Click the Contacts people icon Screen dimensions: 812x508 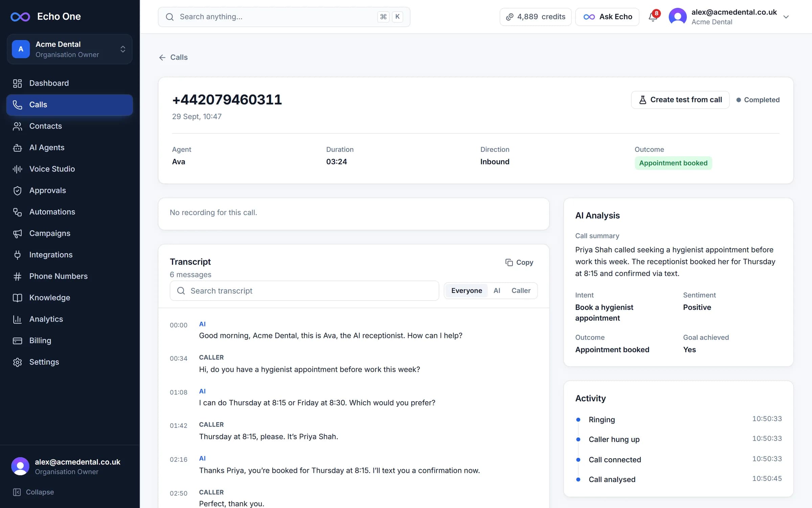pos(17,126)
